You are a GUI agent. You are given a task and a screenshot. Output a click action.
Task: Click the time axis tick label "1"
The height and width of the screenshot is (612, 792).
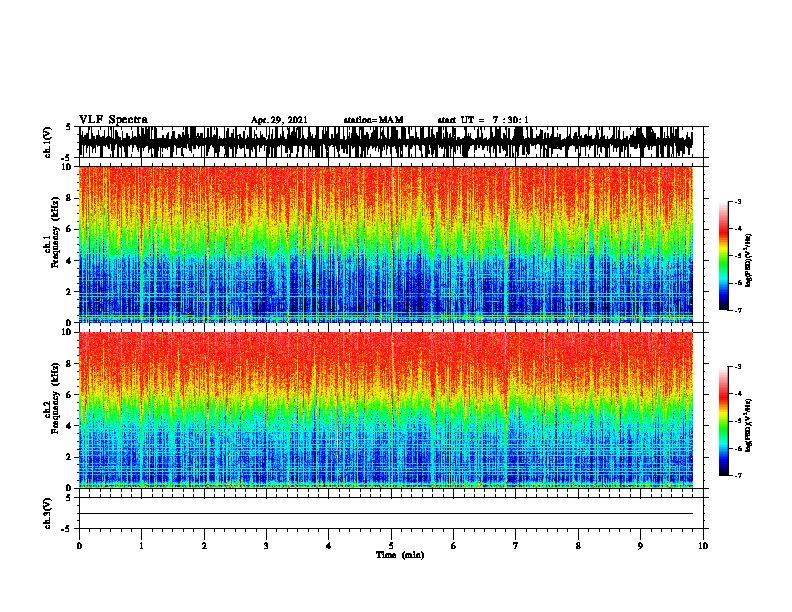tap(141, 546)
